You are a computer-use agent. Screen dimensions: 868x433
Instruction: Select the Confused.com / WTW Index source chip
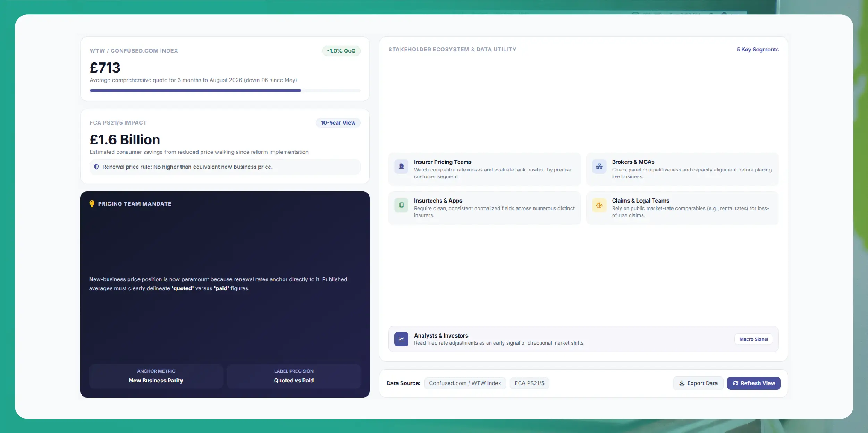point(465,383)
